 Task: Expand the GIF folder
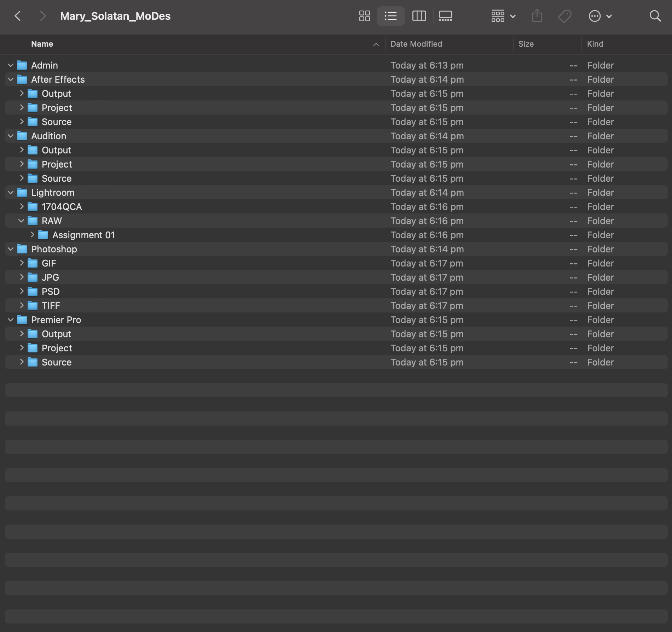pyautogui.click(x=22, y=263)
